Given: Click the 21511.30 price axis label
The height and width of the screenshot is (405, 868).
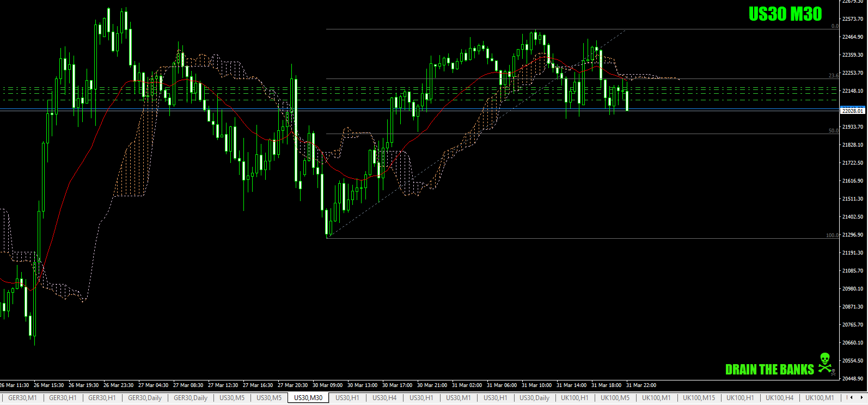Looking at the screenshot, I should (853, 199).
